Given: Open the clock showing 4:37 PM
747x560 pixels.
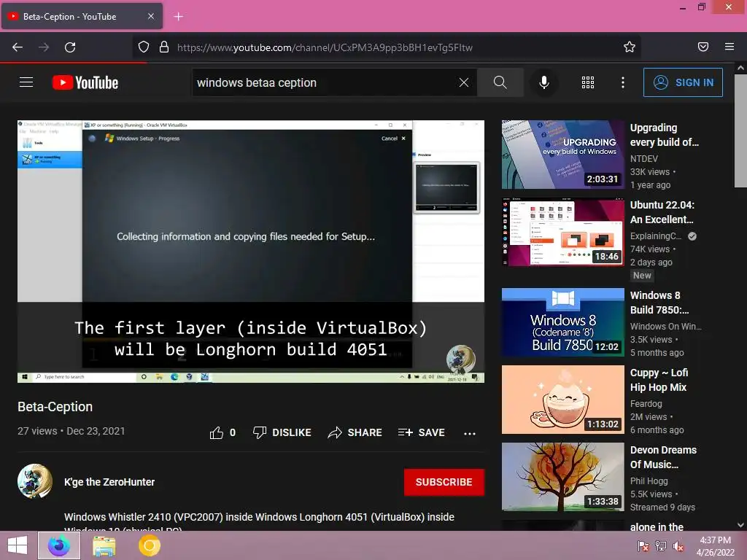Looking at the screenshot, I should click(x=715, y=546).
